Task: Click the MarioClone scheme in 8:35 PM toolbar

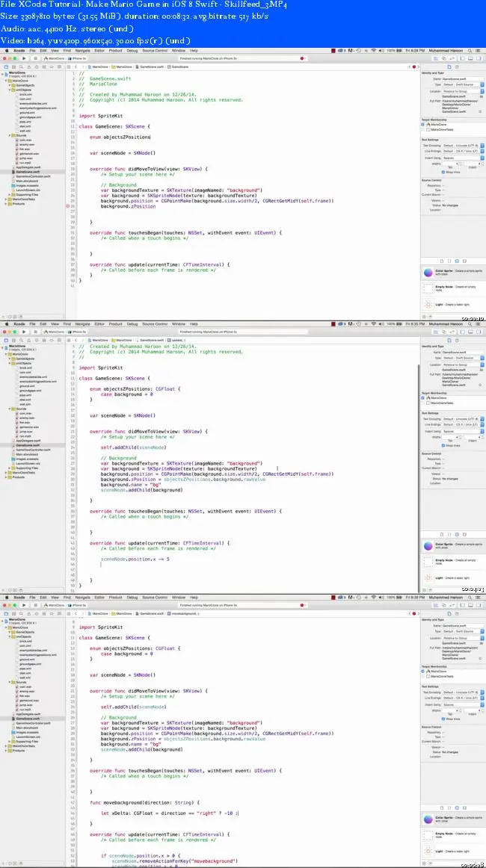Action: [55, 332]
